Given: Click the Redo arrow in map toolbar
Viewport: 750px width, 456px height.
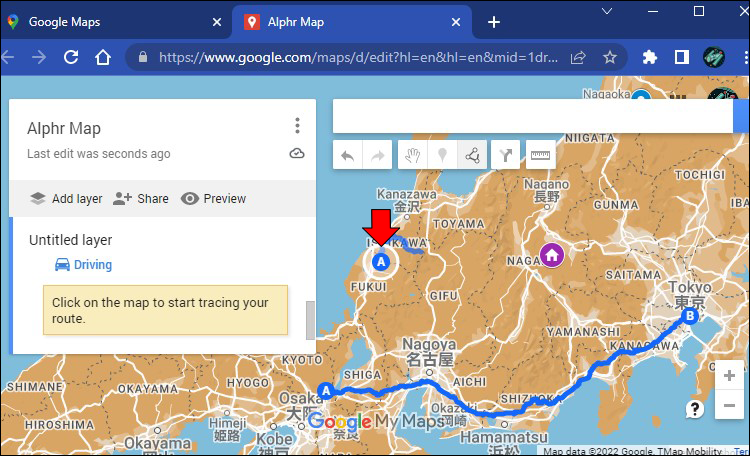Looking at the screenshot, I should [377, 155].
